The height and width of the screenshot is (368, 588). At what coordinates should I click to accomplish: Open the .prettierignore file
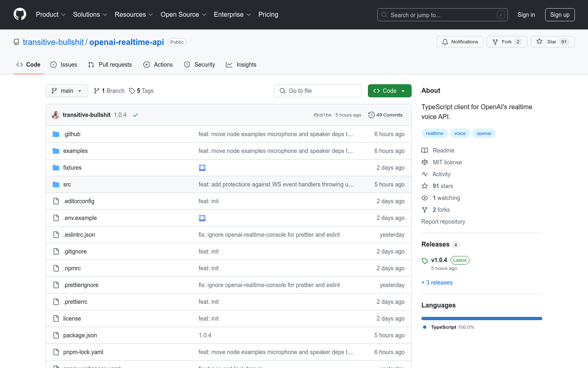coord(81,285)
